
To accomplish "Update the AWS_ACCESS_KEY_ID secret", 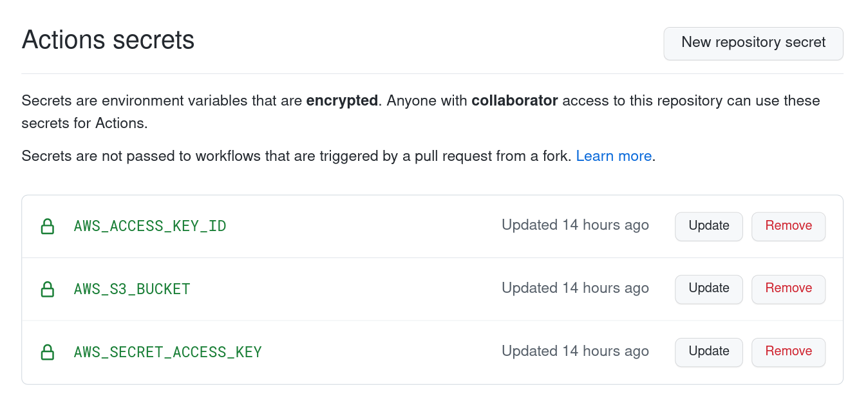I will tap(708, 226).
